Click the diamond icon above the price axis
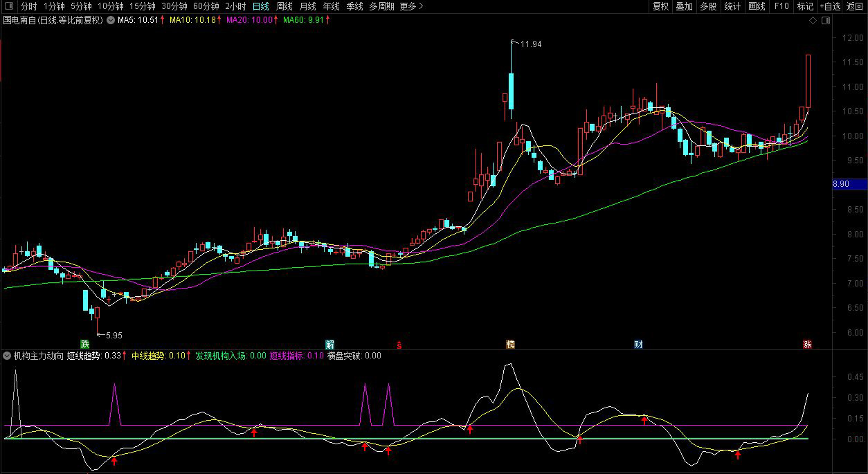This screenshot has height=474, width=868. coord(813,21)
